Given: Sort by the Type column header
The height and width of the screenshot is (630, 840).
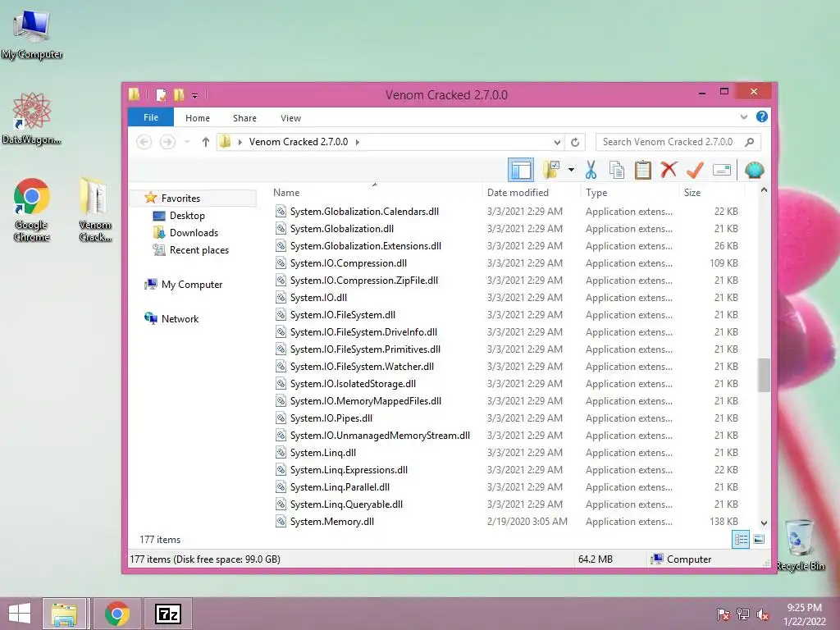Looking at the screenshot, I should [596, 192].
